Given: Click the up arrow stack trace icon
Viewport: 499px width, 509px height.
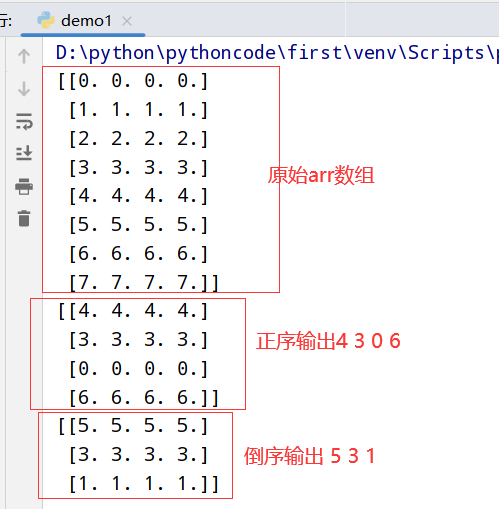Looking at the screenshot, I should tap(24, 56).
